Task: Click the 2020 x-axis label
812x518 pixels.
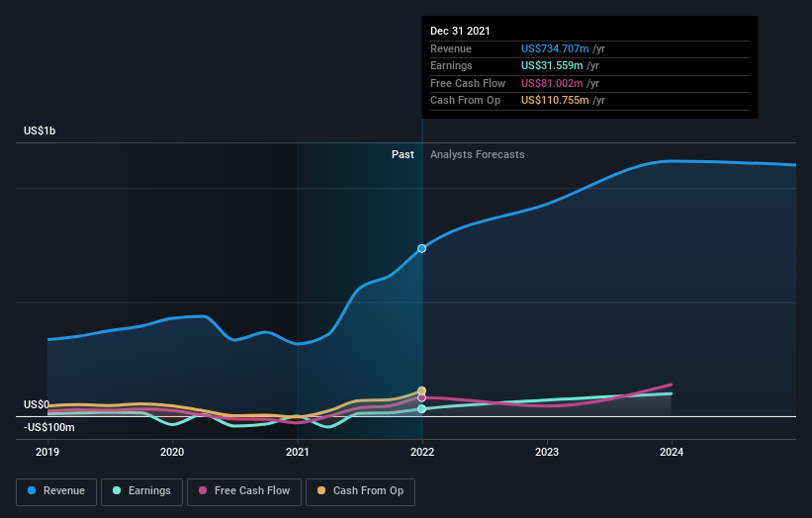Action: tap(172, 452)
